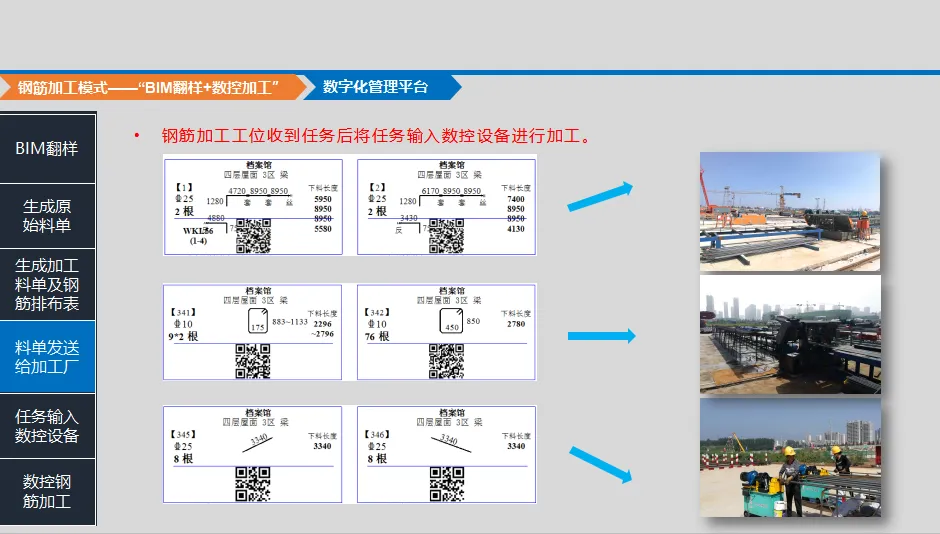The height and width of the screenshot is (534, 940).
Task: Scan QR code on label card 【1】
Action: coord(253,236)
